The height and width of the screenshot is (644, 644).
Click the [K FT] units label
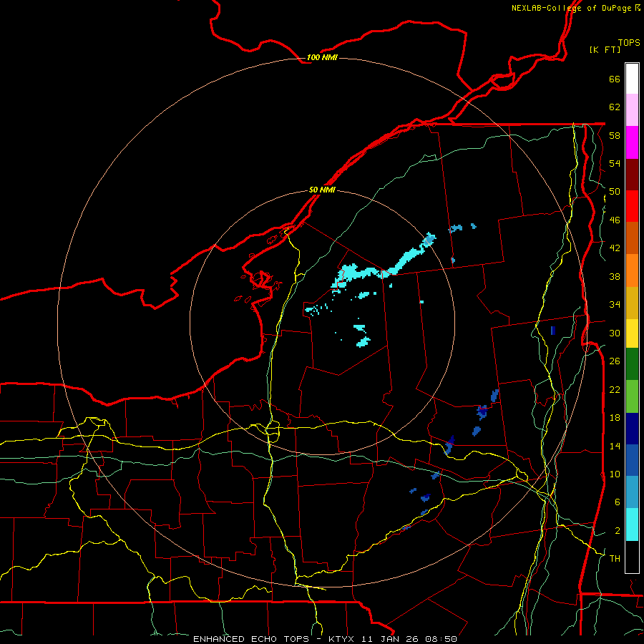pyautogui.click(x=605, y=49)
